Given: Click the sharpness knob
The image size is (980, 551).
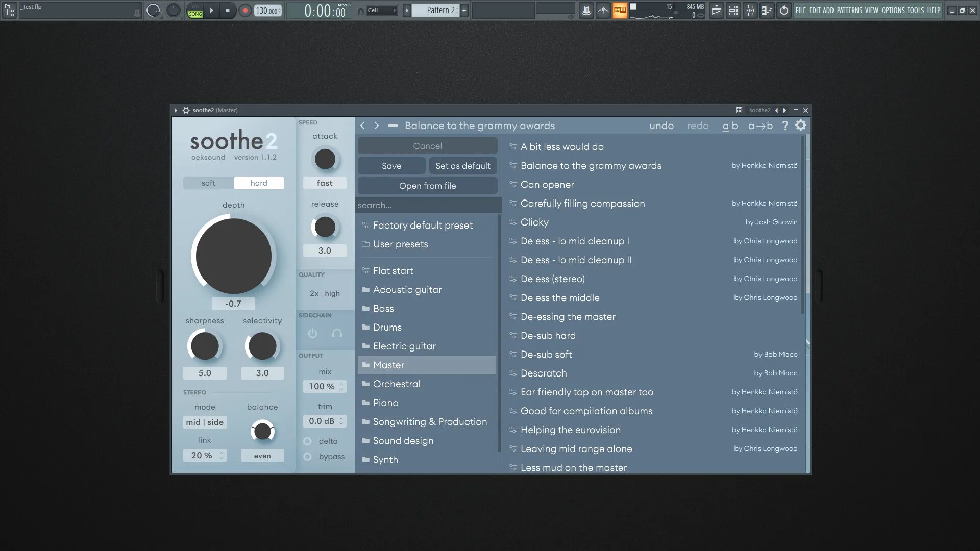Looking at the screenshot, I should pyautogui.click(x=204, y=346).
